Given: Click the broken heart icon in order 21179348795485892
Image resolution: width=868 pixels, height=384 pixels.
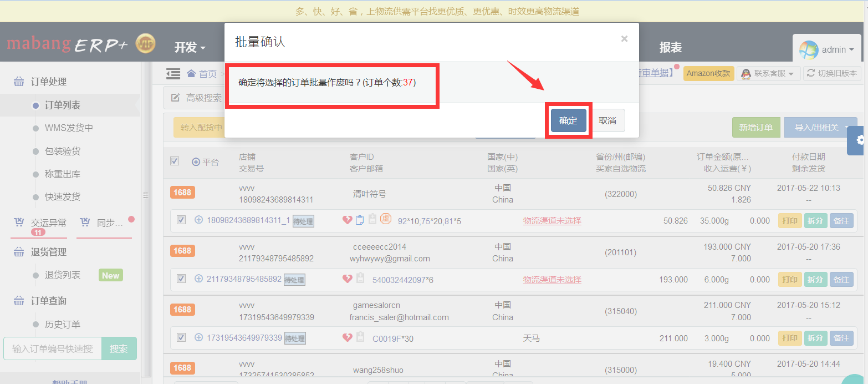Looking at the screenshot, I should (348, 279).
